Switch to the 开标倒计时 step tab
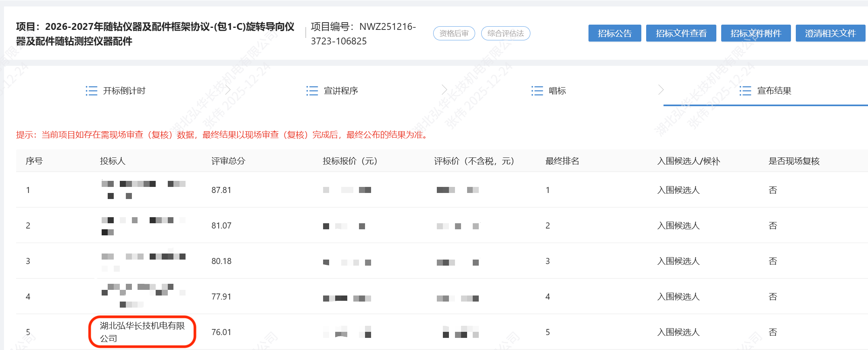 [124, 91]
